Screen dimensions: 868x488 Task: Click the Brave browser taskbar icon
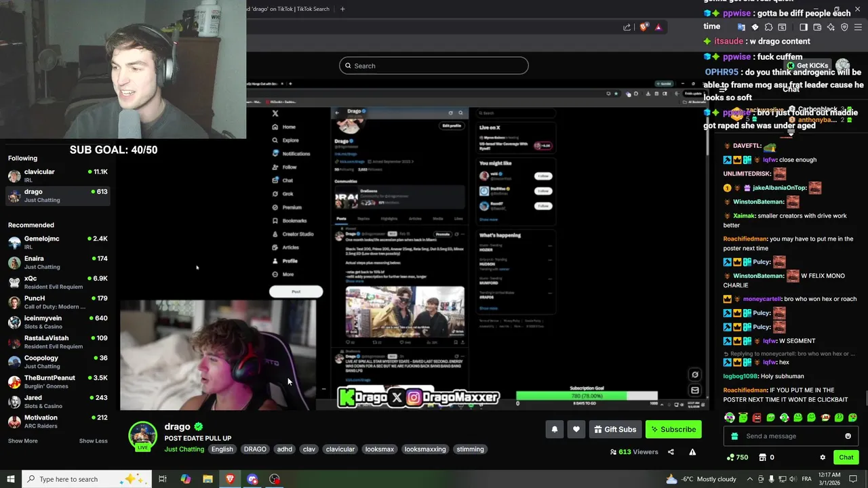(230, 479)
